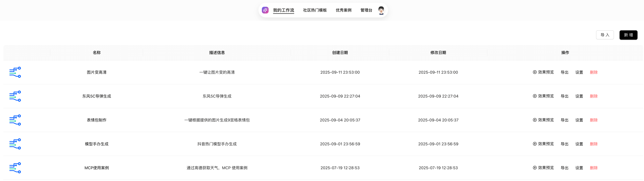Preview 效果预览 for 表情包制作 workflow
The image size is (644, 181).
coord(543,120)
